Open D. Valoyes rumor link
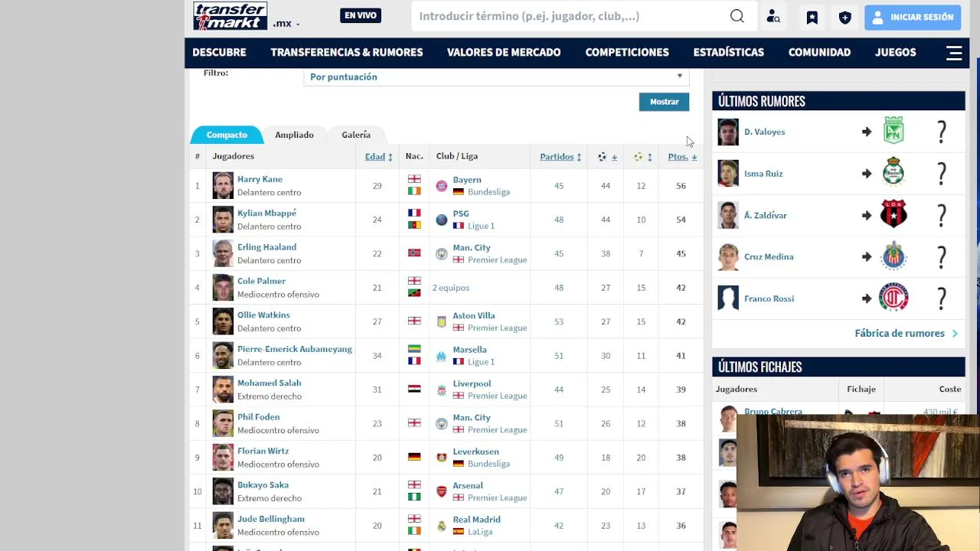This screenshot has height=551, width=980. click(764, 132)
